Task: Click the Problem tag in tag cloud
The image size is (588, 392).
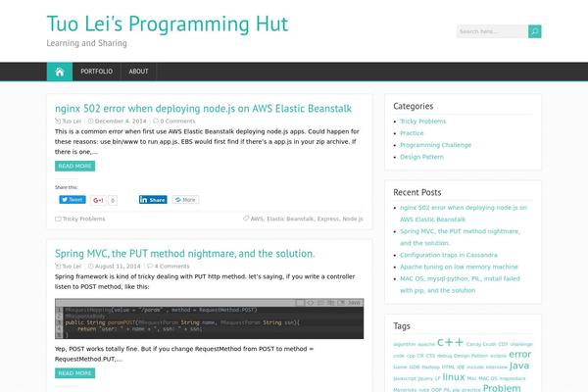Action: click(x=502, y=388)
